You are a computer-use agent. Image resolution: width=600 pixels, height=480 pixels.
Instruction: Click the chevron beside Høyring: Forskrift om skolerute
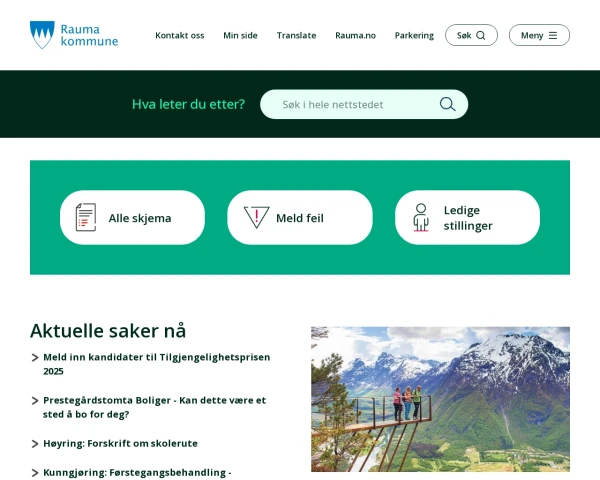click(x=35, y=444)
